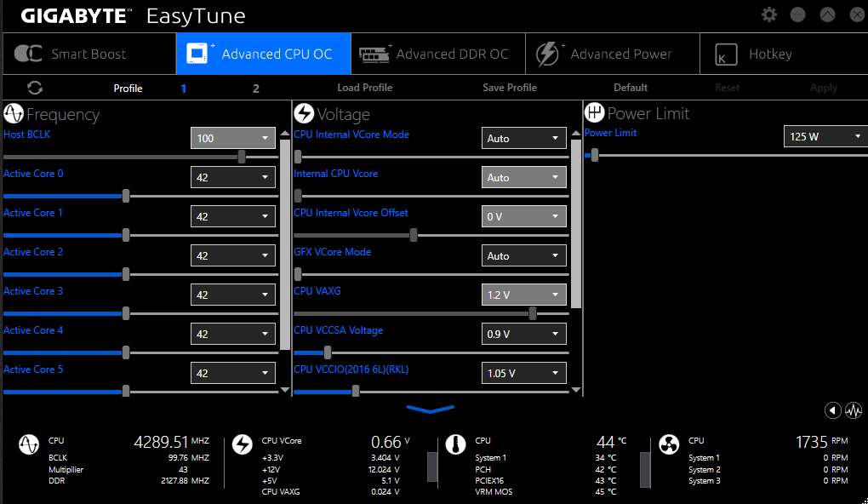Screen dimensions: 868x504
Task: Click the Apply button
Action: click(x=824, y=88)
